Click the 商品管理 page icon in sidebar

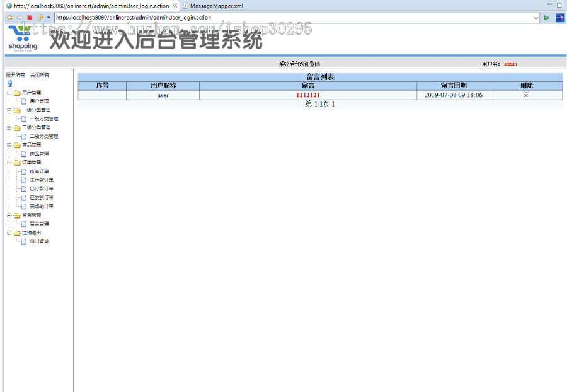point(23,154)
